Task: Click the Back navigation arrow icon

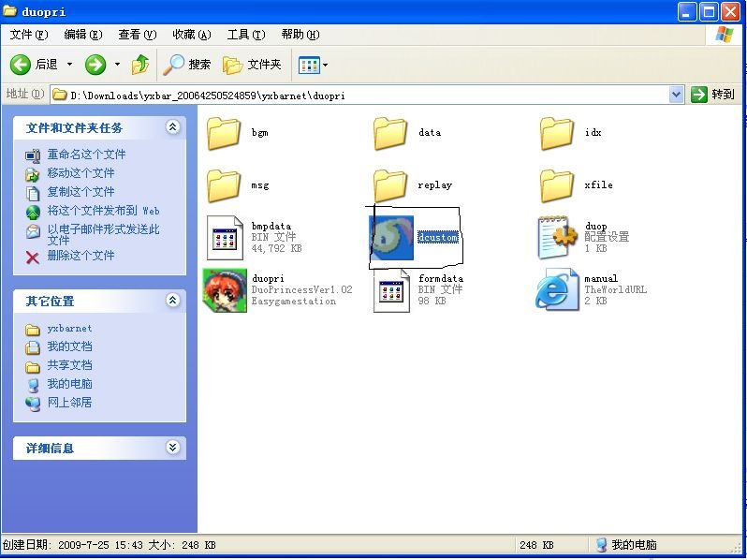Action: (x=22, y=65)
